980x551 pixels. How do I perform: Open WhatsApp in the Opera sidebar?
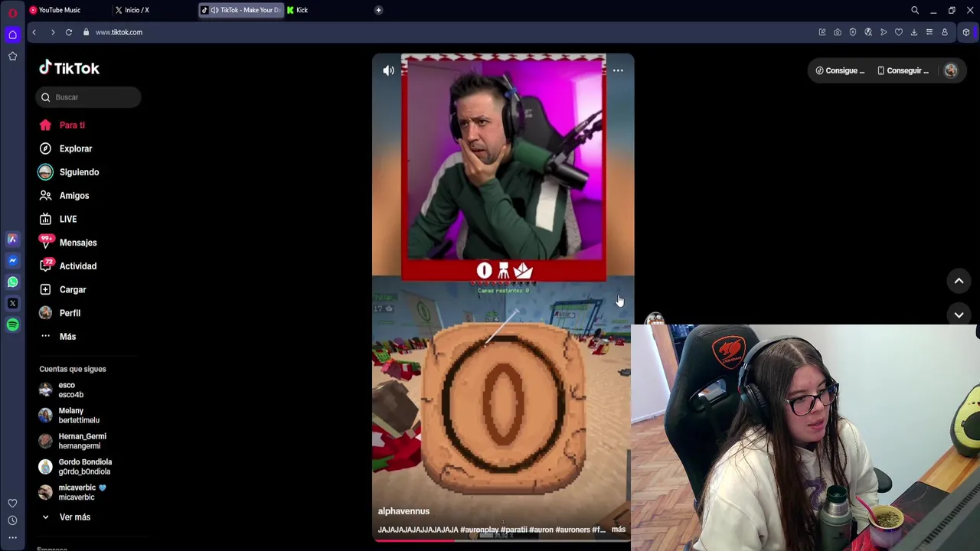tap(12, 282)
